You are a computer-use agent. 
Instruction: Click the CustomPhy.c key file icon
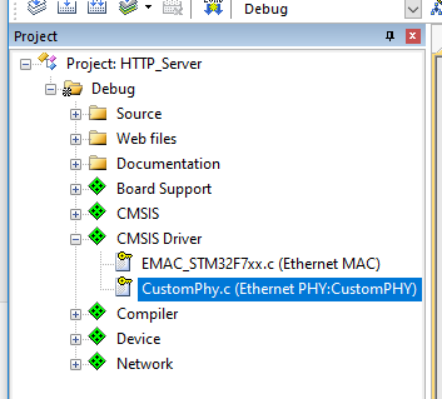pyautogui.click(x=124, y=287)
